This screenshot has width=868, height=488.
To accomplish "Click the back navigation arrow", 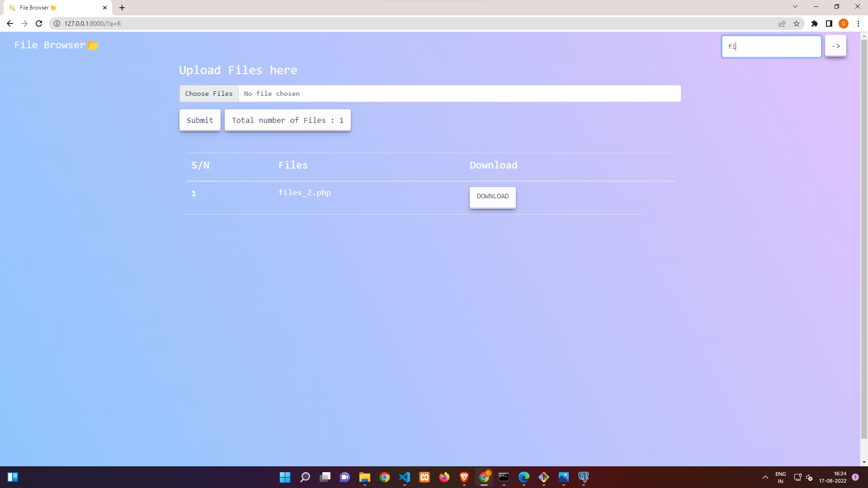I will pyautogui.click(x=10, y=23).
